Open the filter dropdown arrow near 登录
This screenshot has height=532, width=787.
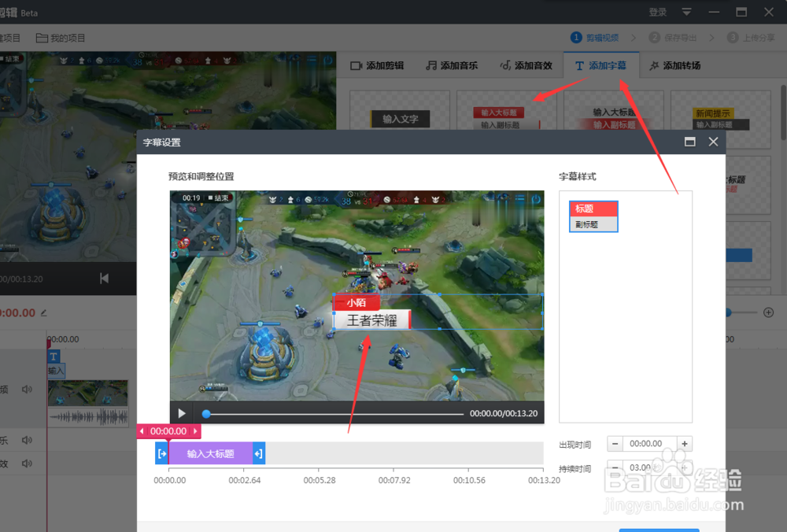click(685, 12)
